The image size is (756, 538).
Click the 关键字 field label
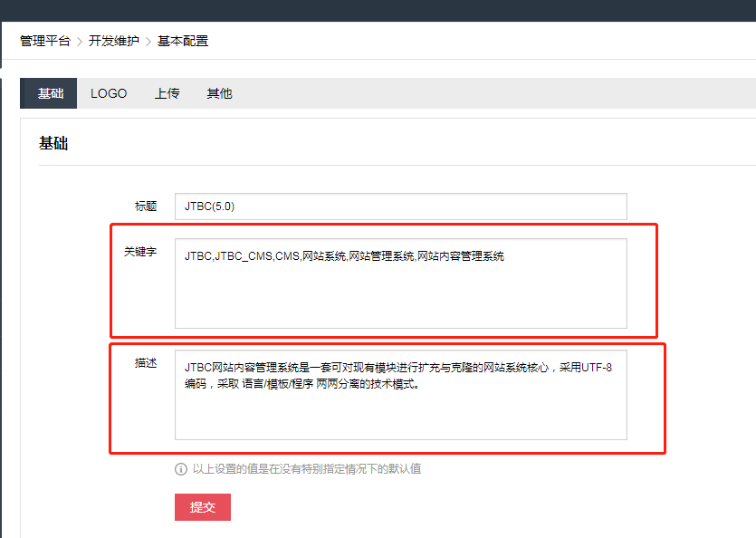pyautogui.click(x=140, y=252)
